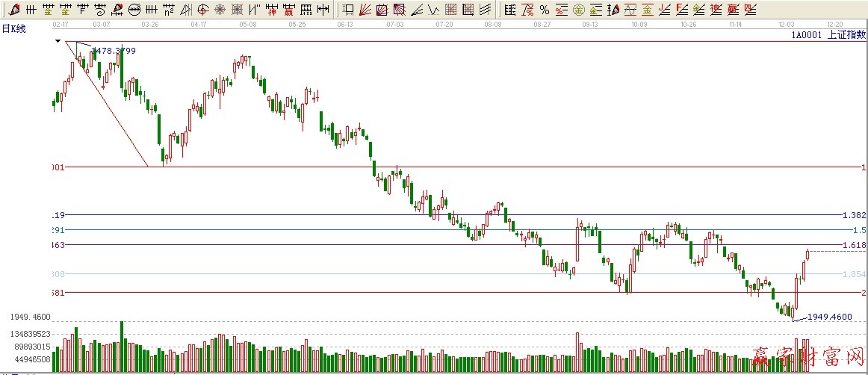Select the spiral circle drawing tool
868x375 pixels.
[202, 10]
